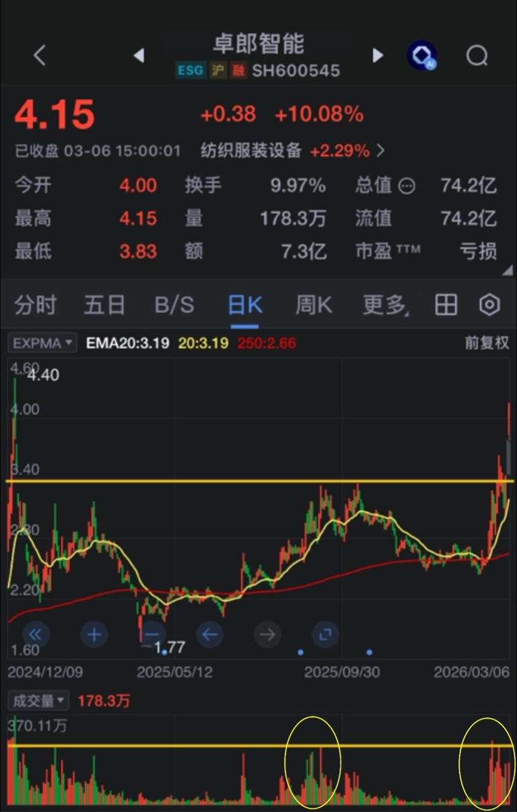Jump to earliest data with double-left arrow
Screen dimensions: 517x812
coord(36,634)
